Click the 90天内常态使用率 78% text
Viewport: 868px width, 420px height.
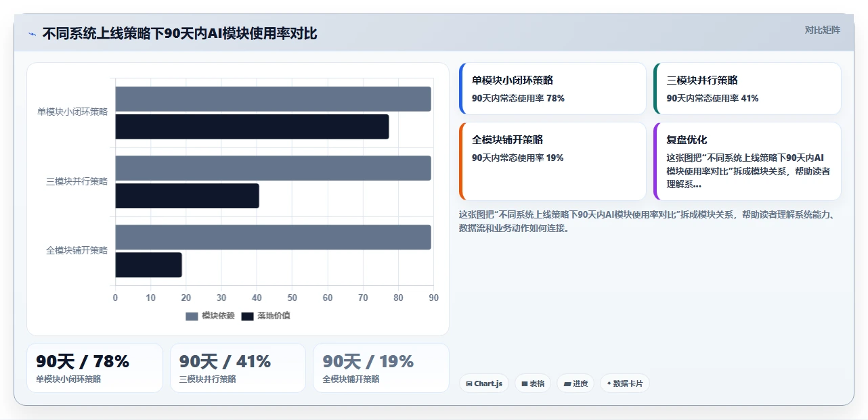518,98
